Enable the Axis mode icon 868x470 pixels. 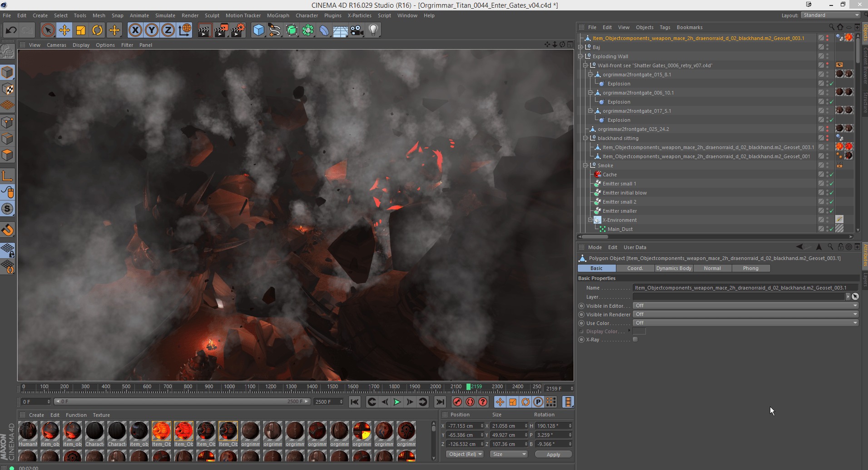pyautogui.click(x=8, y=176)
